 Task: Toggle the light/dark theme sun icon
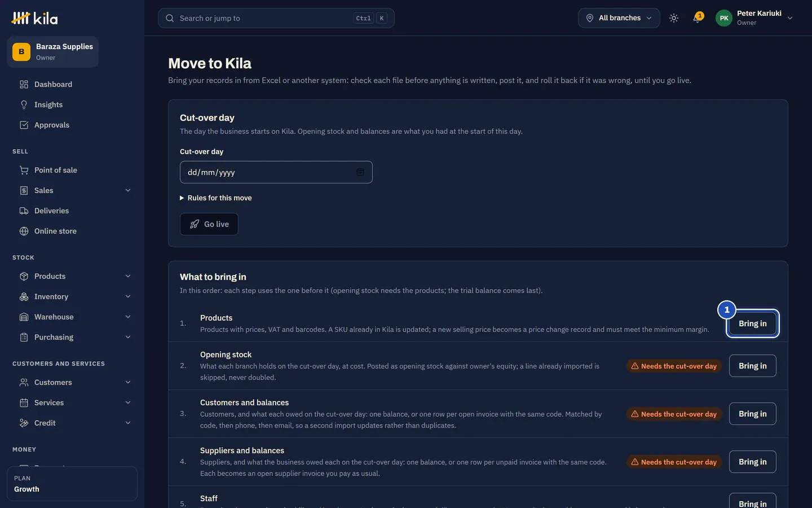point(674,18)
